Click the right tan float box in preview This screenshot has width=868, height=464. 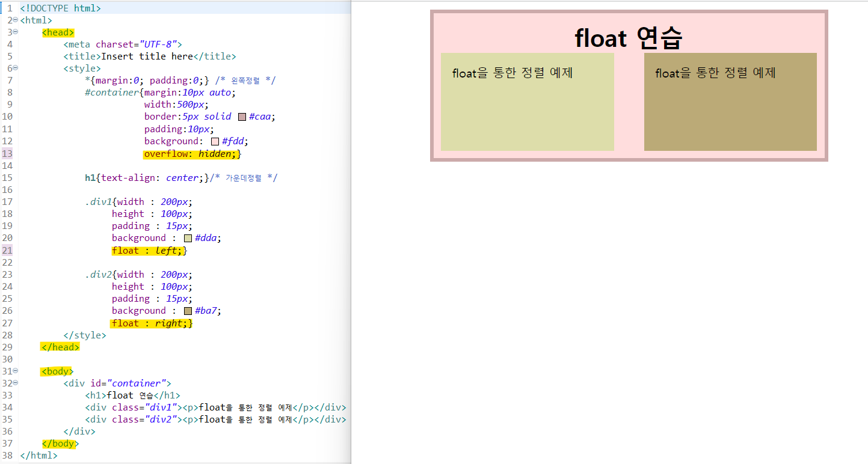tap(730, 102)
